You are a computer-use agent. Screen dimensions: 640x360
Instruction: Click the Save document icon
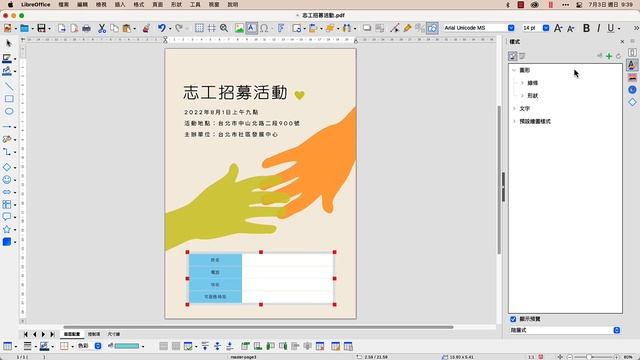41,28
